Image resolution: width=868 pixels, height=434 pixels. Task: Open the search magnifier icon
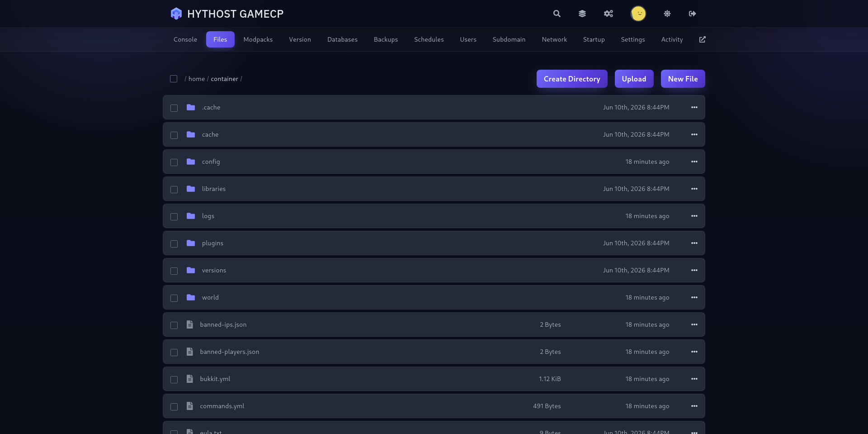click(x=557, y=14)
